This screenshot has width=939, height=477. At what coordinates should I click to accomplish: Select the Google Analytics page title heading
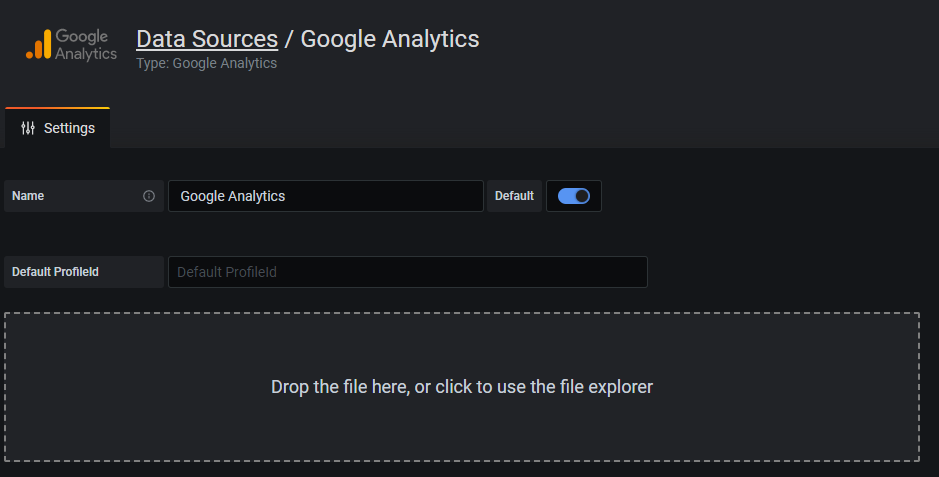point(390,39)
